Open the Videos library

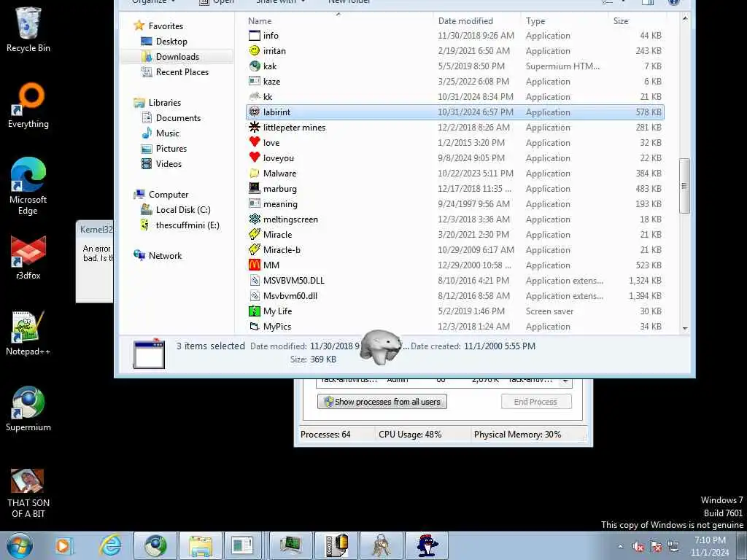click(x=169, y=163)
